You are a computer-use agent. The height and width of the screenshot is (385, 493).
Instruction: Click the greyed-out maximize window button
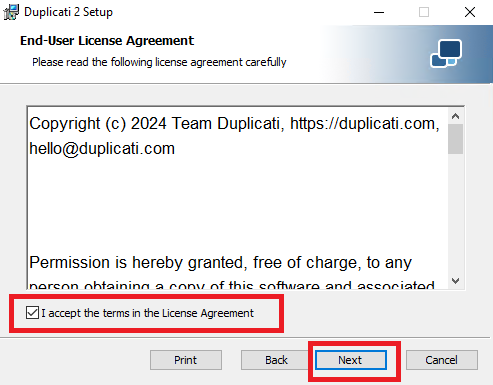point(424,13)
